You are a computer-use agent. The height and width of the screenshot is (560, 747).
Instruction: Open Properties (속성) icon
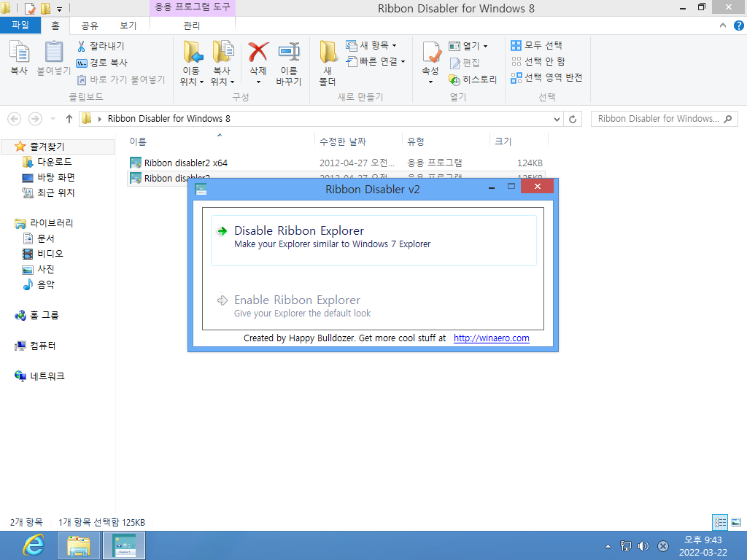tap(430, 63)
